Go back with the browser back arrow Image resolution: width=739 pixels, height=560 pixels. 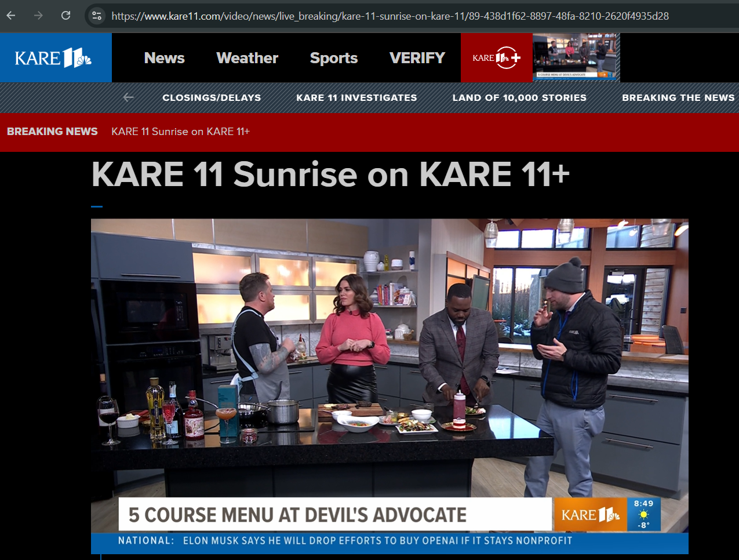tap(11, 16)
